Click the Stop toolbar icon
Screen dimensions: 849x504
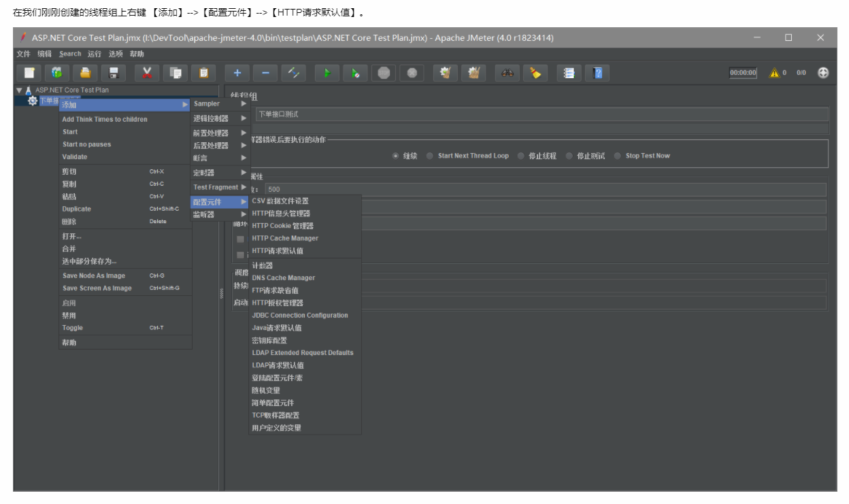point(384,73)
